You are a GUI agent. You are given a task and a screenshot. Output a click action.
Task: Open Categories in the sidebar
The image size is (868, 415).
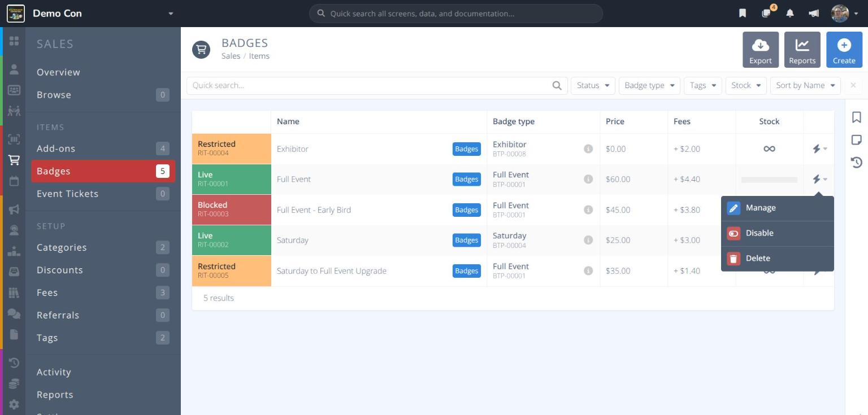(x=103, y=247)
